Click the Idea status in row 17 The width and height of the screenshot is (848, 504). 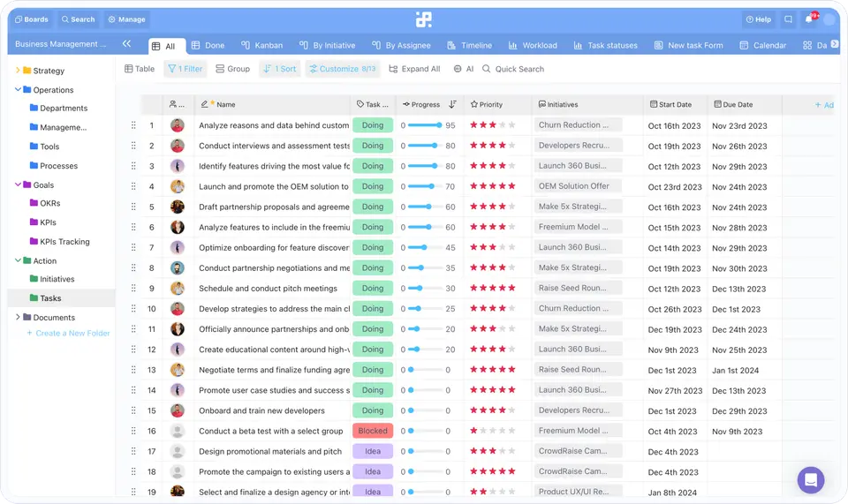coord(373,451)
